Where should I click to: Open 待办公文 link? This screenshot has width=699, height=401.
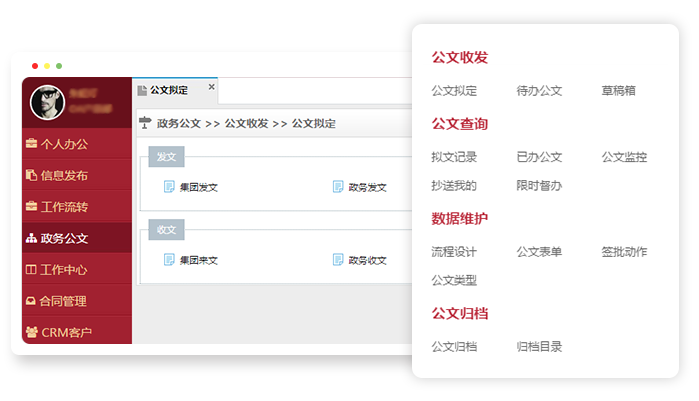click(539, 91)
